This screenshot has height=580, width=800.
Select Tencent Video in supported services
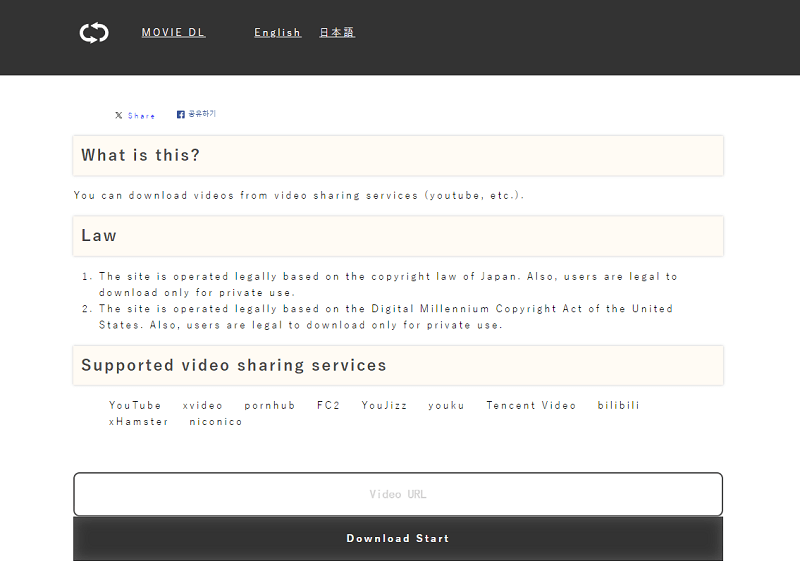pyautogui.click(x=531, y=406)
